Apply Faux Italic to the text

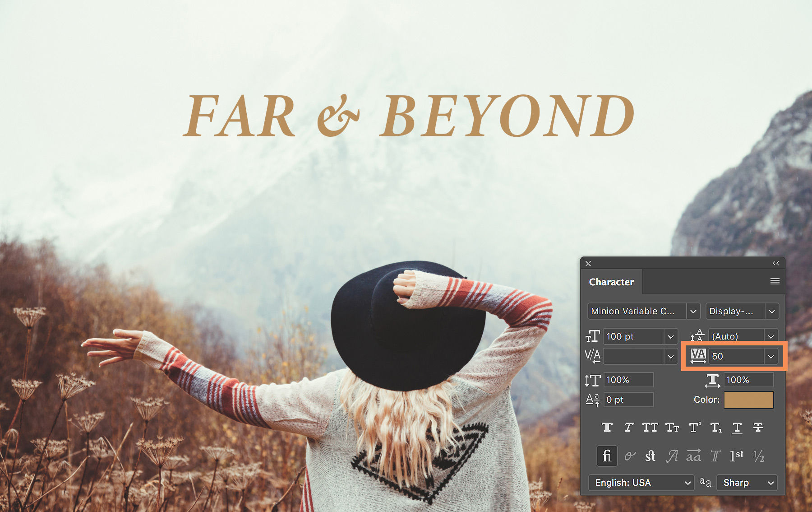(x=629, y=427)
